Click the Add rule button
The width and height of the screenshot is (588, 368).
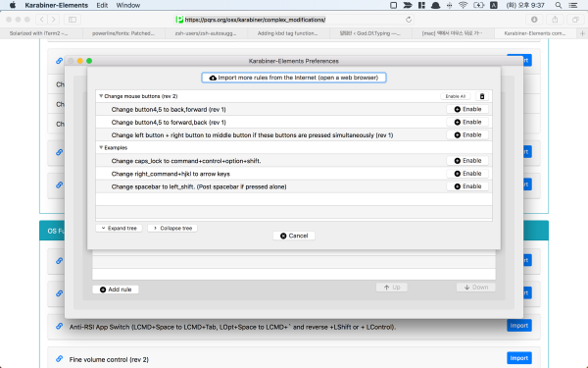[x=116, y=289]
